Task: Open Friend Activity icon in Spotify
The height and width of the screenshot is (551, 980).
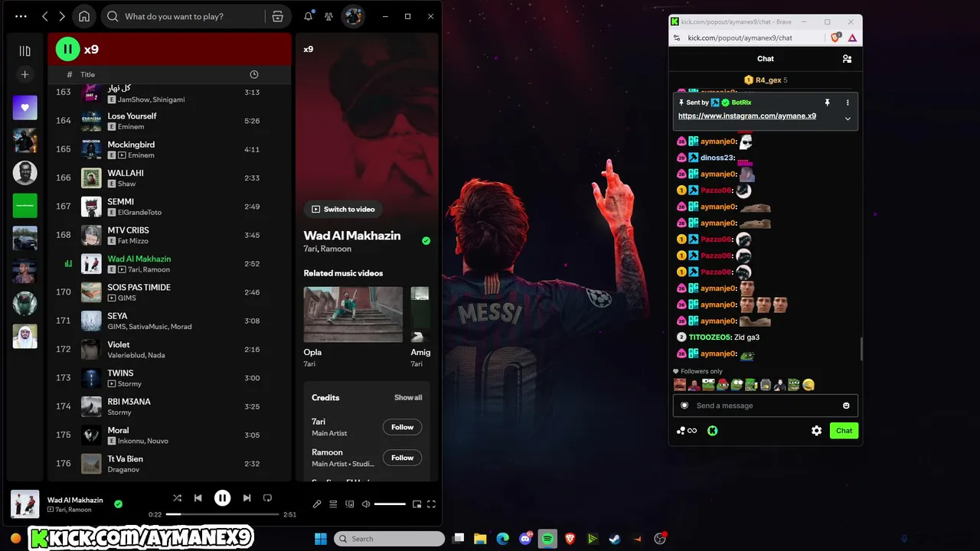Action: [328, 16]
